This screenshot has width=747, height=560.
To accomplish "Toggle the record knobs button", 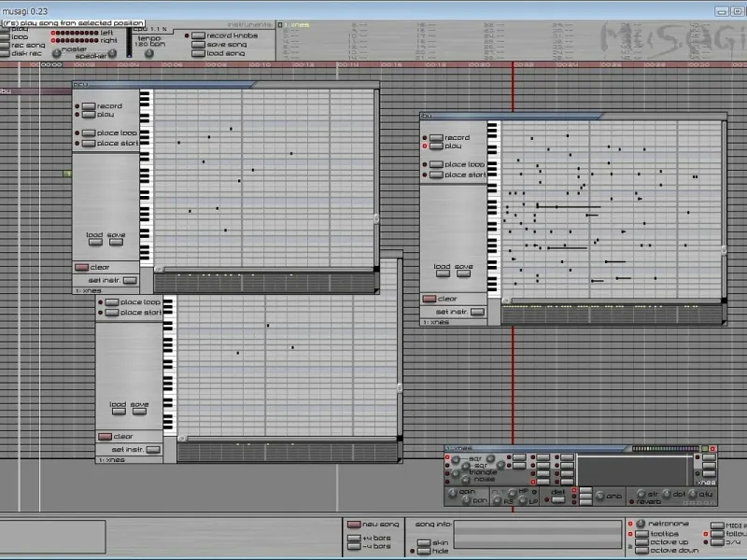I will 198,35.
